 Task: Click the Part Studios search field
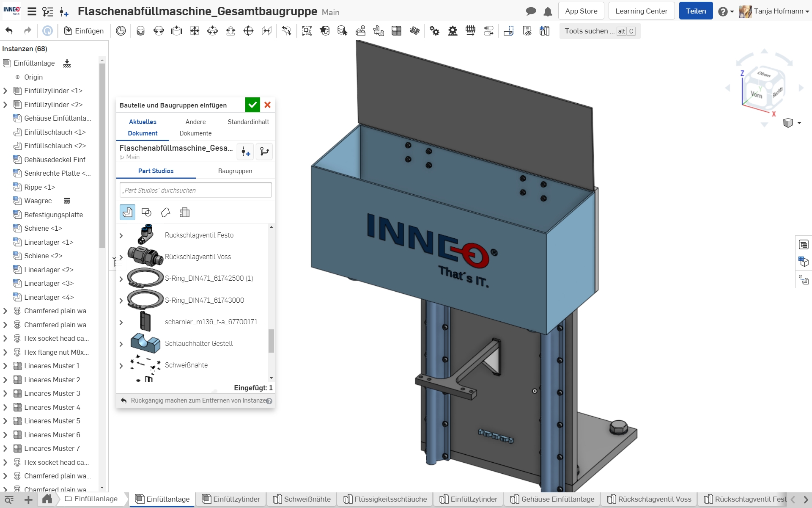click(195, 190)
